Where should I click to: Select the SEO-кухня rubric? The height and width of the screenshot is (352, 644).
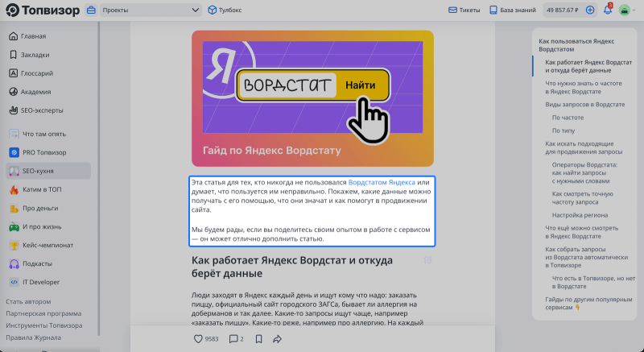(48, 171)
